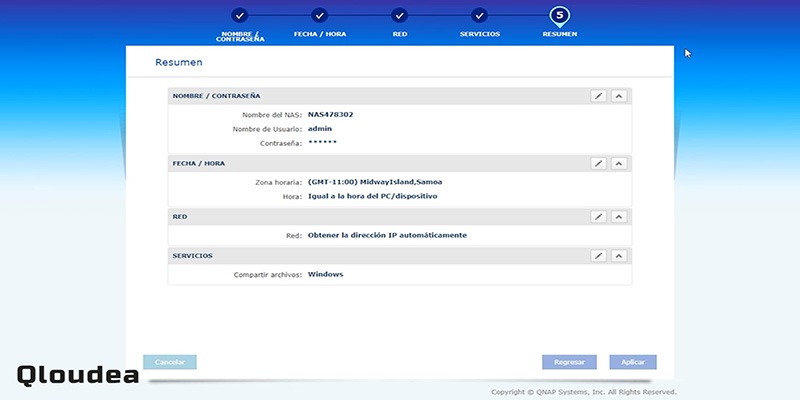Select the time zone MidwayIsland,Samoa value
The image size is (800, 400).
375,182
